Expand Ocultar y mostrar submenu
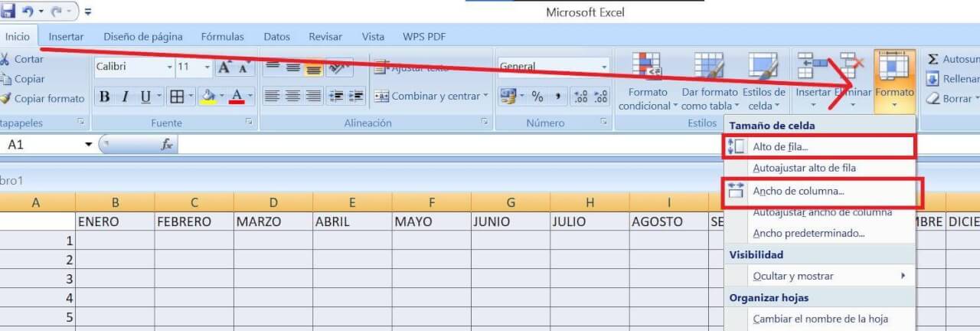Viewport: 980px width, 331px height. tap(819, 276)
